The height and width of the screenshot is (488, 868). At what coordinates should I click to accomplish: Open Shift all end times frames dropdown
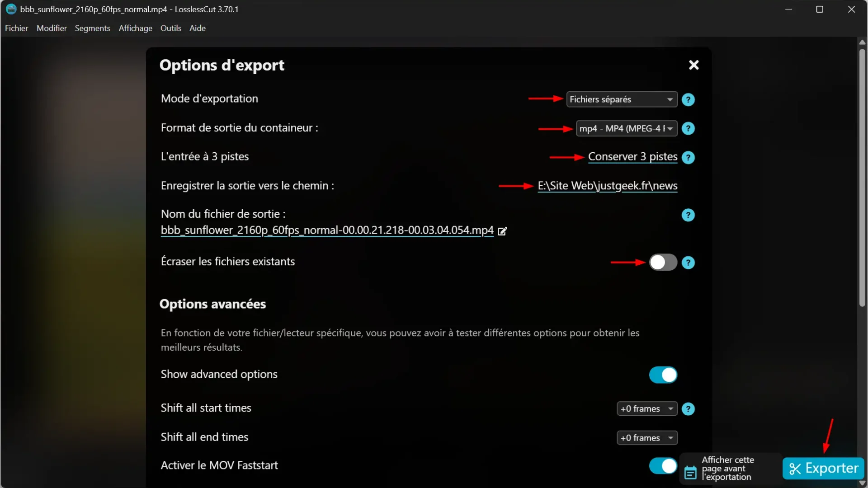[647, 438]
